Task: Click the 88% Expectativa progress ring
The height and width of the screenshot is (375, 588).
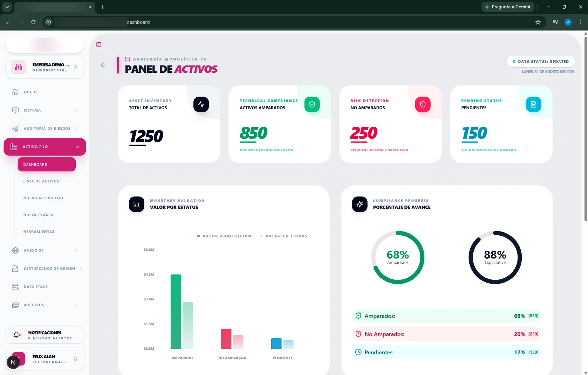Action: tap(495, 257)
